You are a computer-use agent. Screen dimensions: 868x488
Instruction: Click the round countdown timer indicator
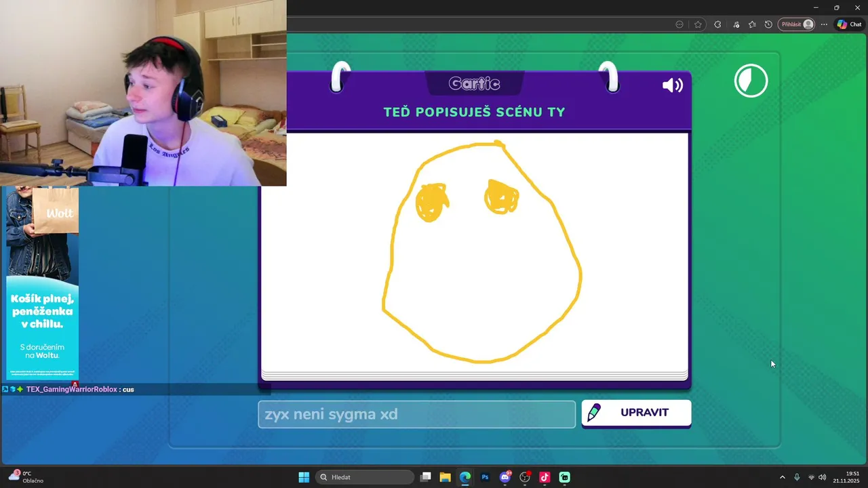tap(751, 81)
